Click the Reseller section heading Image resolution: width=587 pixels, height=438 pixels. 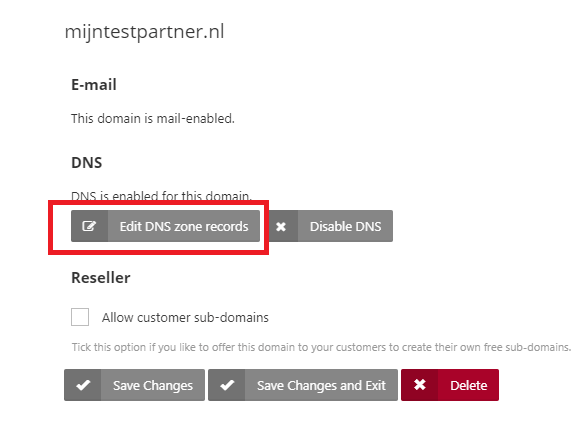tap(101, 278)
